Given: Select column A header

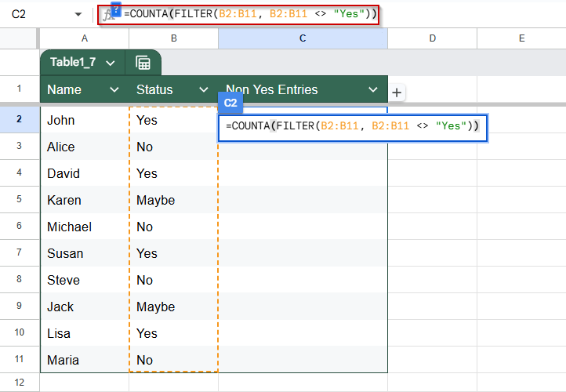Looking at the screenshot, I should coord(84,38).
